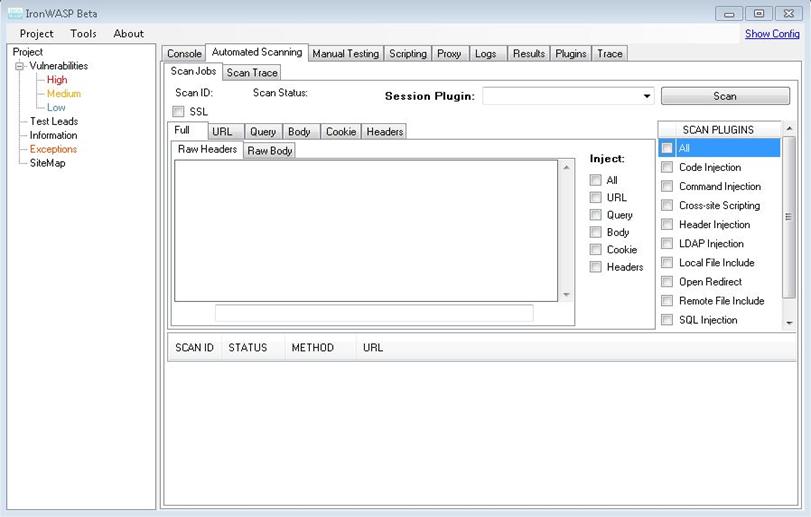The width and height of the screenshot is (811, 517).
Task: Open the Session Plugin dropdown
Action: pos(647,96)
